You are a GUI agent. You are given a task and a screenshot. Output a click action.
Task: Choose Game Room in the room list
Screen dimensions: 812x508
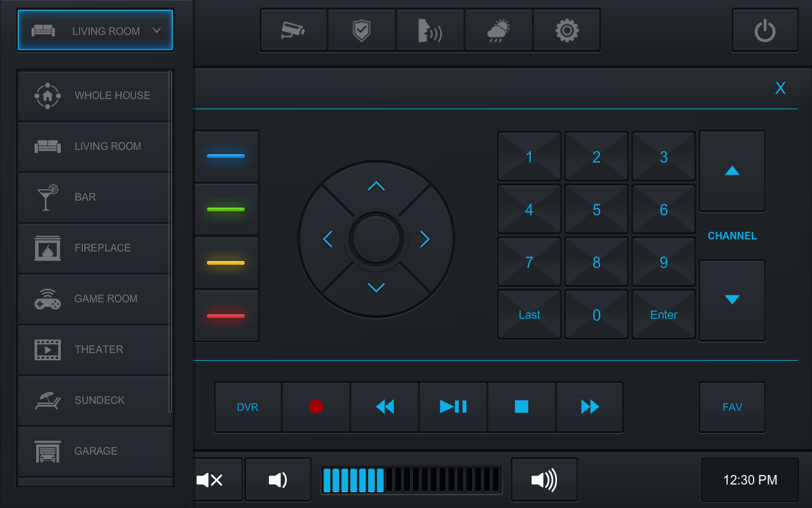[x=95, y=299]
